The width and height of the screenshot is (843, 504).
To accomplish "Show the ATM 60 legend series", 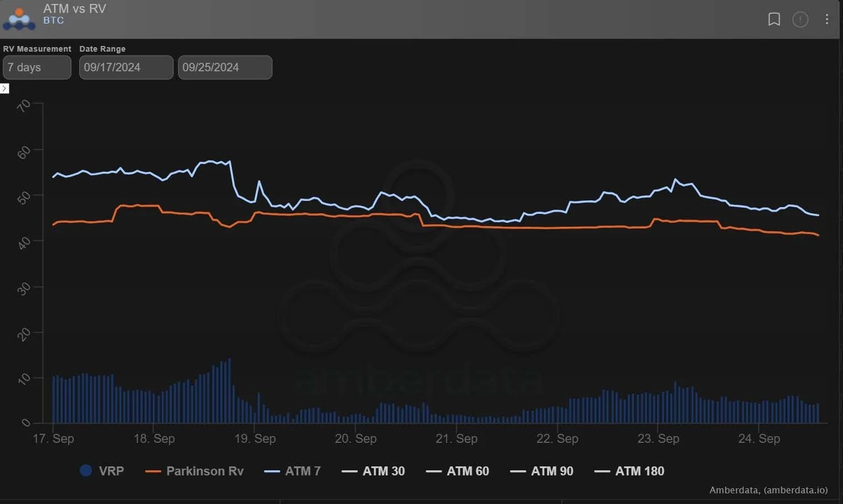I will [457, 471].
